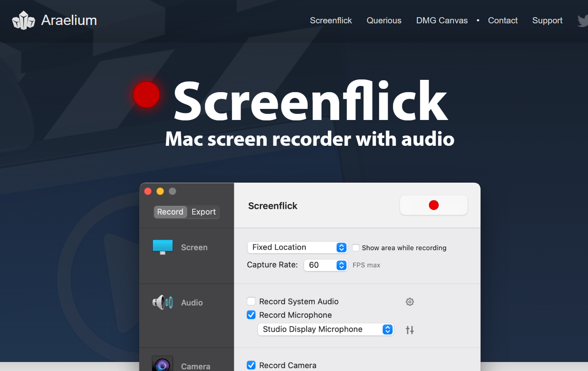Image resolution: width=588 pixels, height=371 pixels.
Task: Open microphone level sliders icon
Action: pos(410,330)
